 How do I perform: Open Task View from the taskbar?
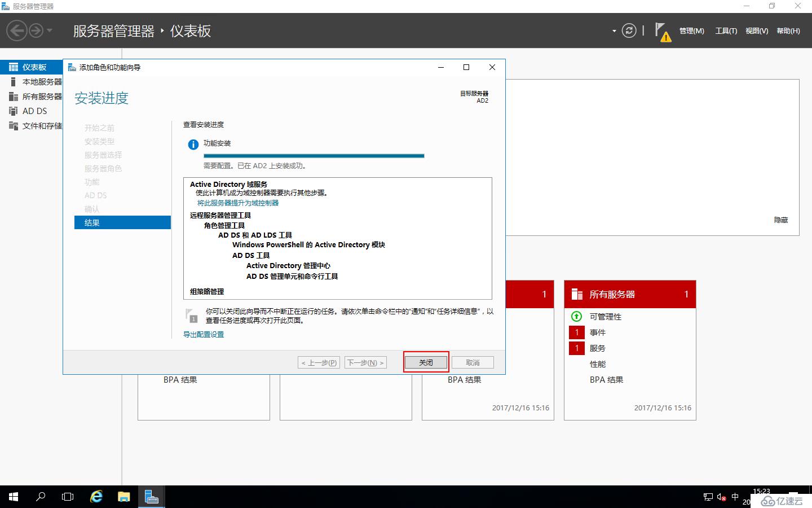[68, 497]
